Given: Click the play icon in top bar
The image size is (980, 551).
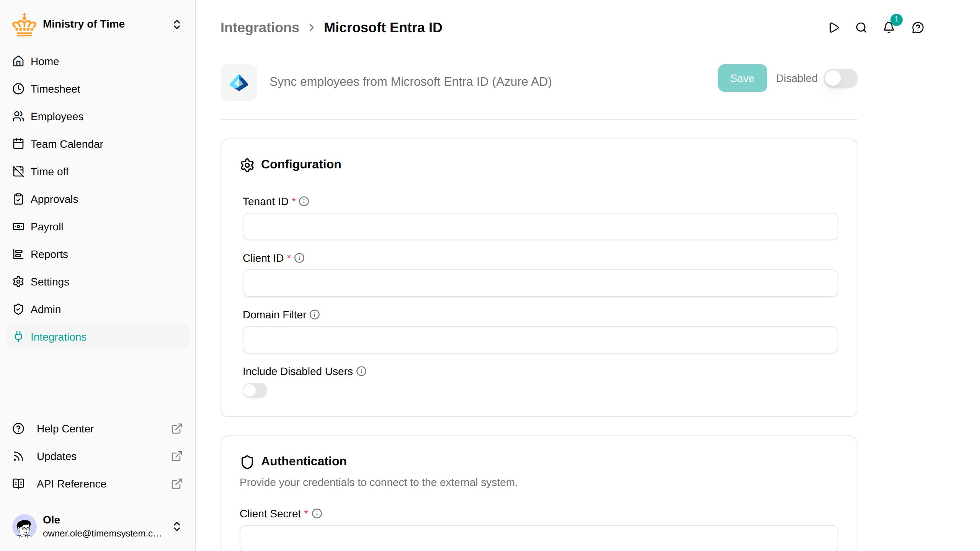Looking at the screenshot, I should coord(834,28).
